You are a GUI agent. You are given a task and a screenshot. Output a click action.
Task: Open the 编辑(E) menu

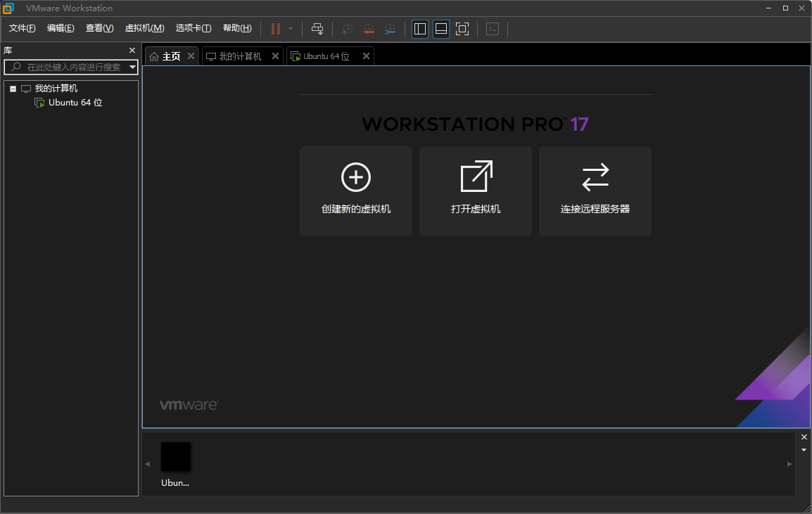pos(61,28)
